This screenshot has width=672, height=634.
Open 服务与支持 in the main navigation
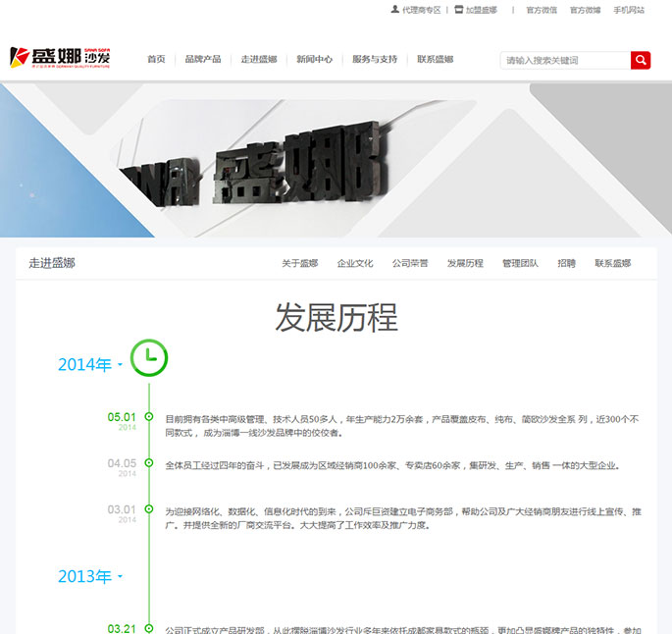(x=375, y=59)
